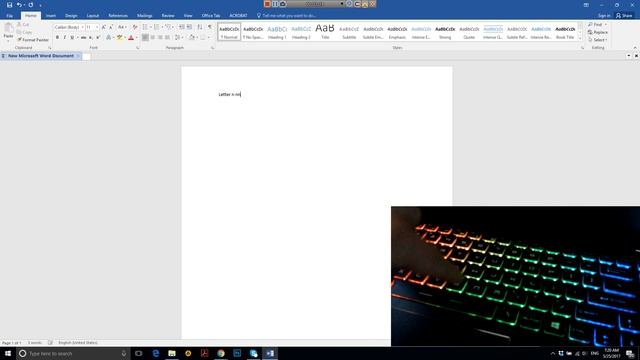Open the font name dropdown

(x=82, y=27)
